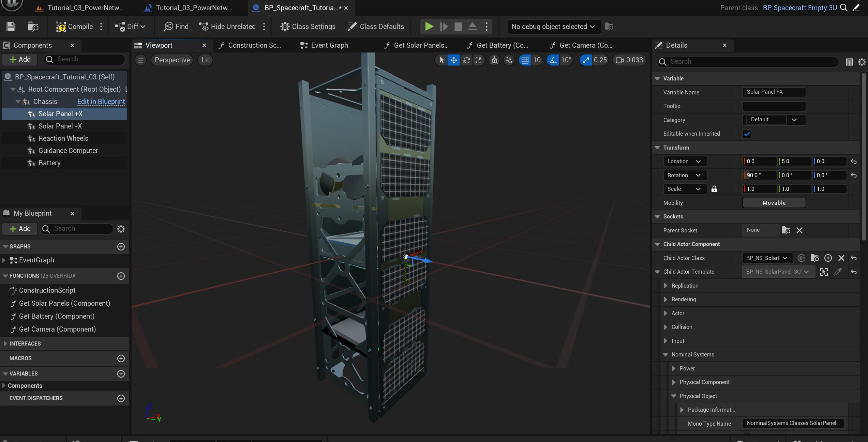The height and width of the screenshot is (442, 868).
Task: Switch to the Event Graph tab
Action: click(324, 45)
